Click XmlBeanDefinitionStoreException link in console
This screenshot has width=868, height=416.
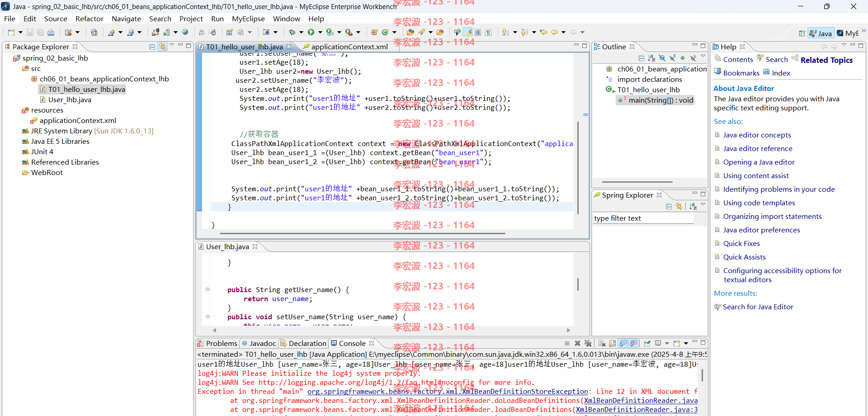coord(448,392)
